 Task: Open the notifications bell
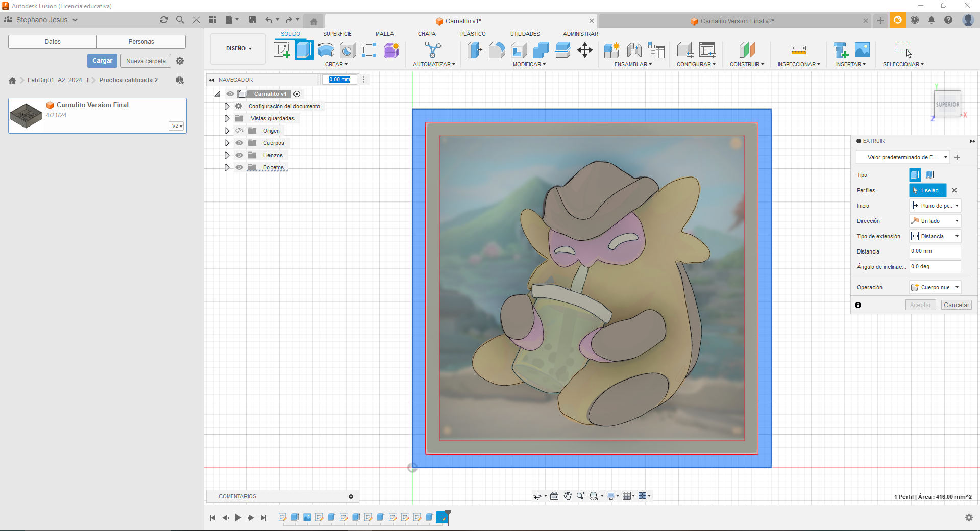[932, 20]
